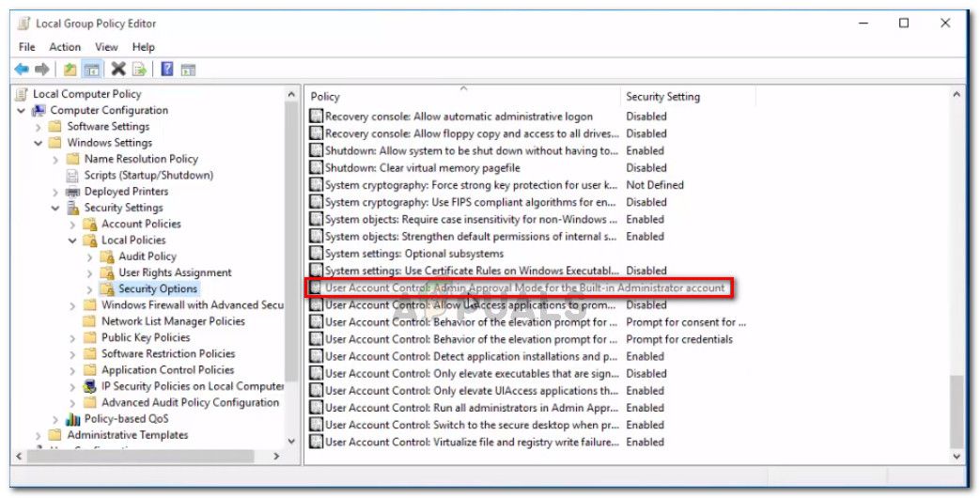Click the Deployed Printers printer icon
Image resolution: width=980 pixels, height=498 pixels.
(x=73, y=191)
